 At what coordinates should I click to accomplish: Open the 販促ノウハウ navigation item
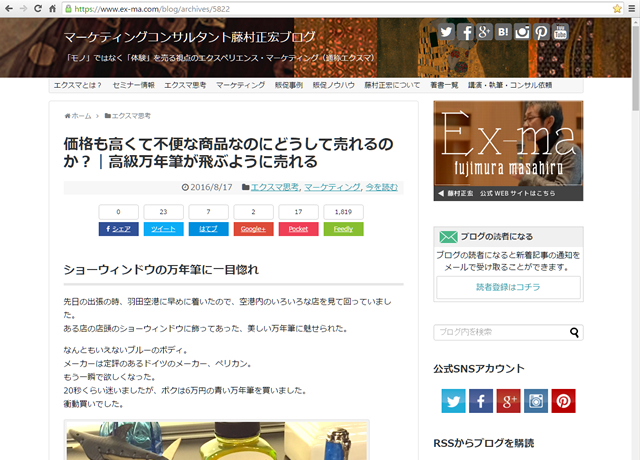332,86
